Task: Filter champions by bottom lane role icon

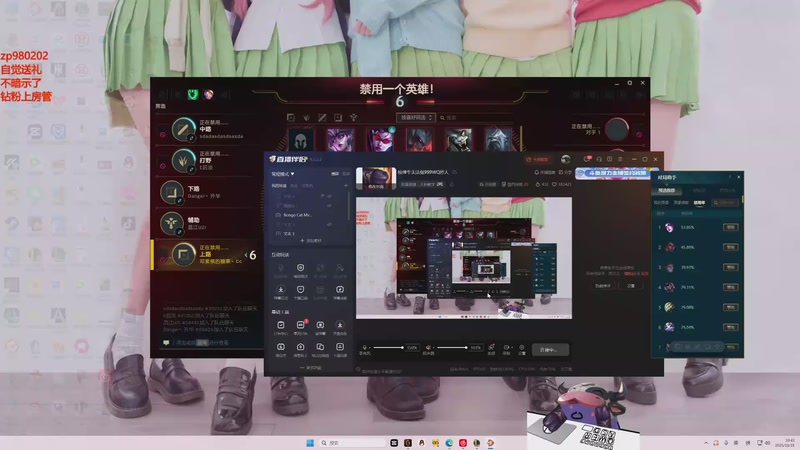Action: coord(338,117)
